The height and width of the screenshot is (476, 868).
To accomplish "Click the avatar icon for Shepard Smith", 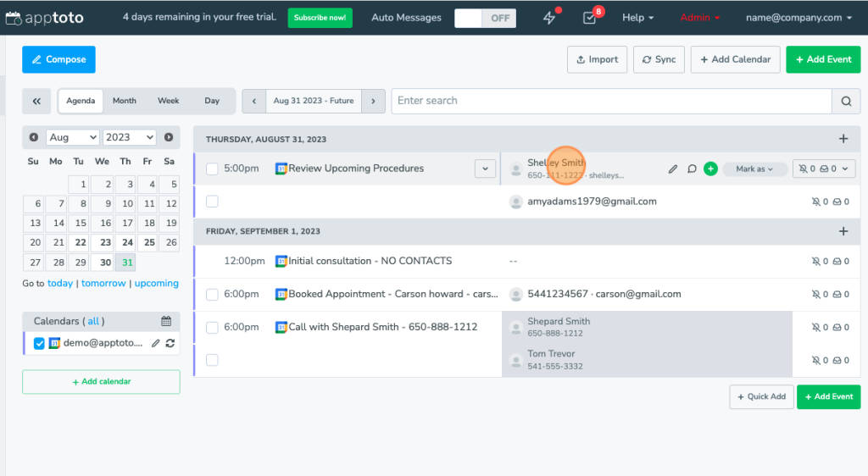I will pyautogui.click(x=515, y=328).
